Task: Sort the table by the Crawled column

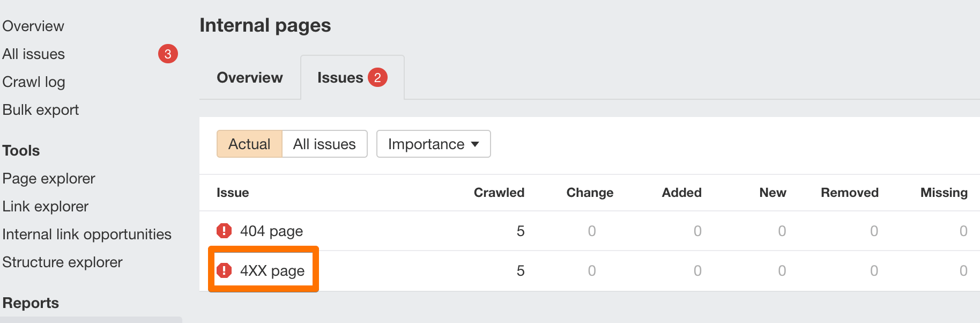Action: (498, 193)
